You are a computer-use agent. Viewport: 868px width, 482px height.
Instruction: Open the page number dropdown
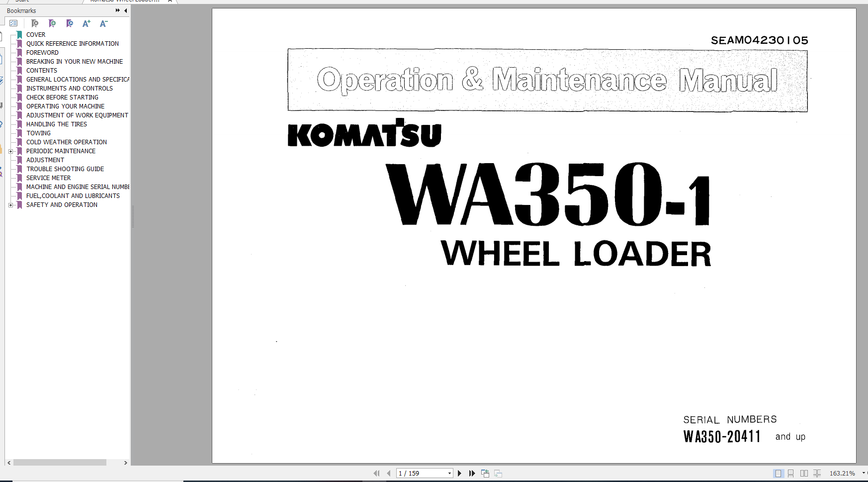pyautogui.click(x=449, y=474)
